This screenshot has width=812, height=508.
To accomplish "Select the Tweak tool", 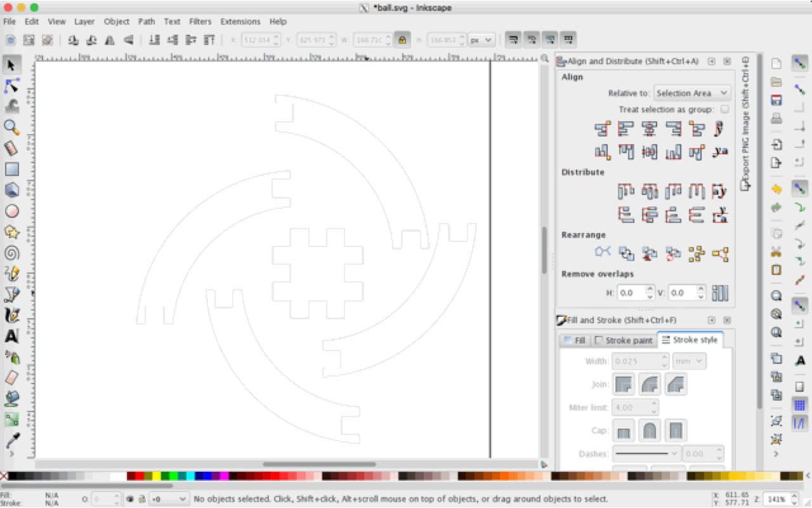I will 11,106.
